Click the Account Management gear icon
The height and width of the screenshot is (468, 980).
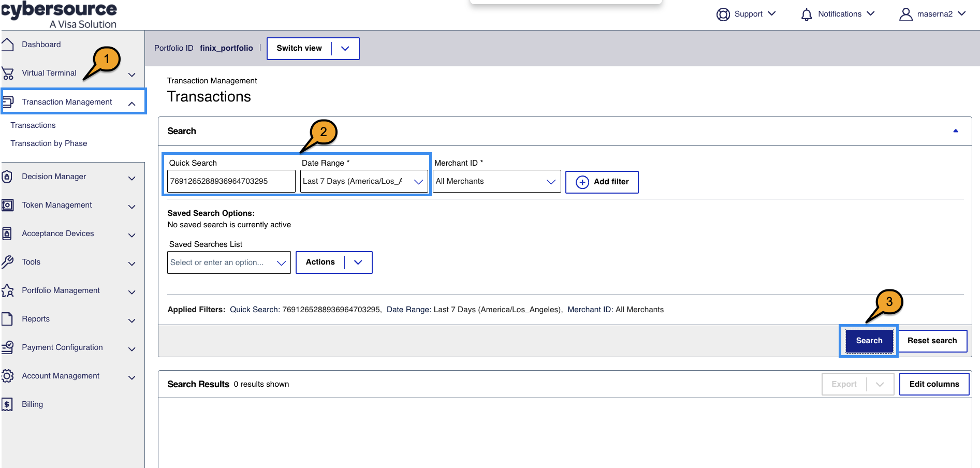pos(7,376)
